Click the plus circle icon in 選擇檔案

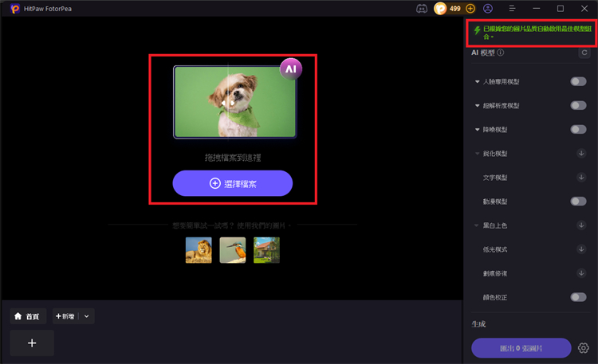[215, 183]
